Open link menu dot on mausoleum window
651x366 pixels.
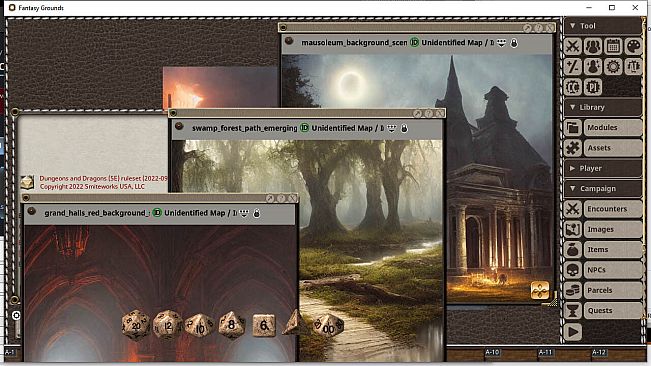pyautogui.click(x=289, y=41)
